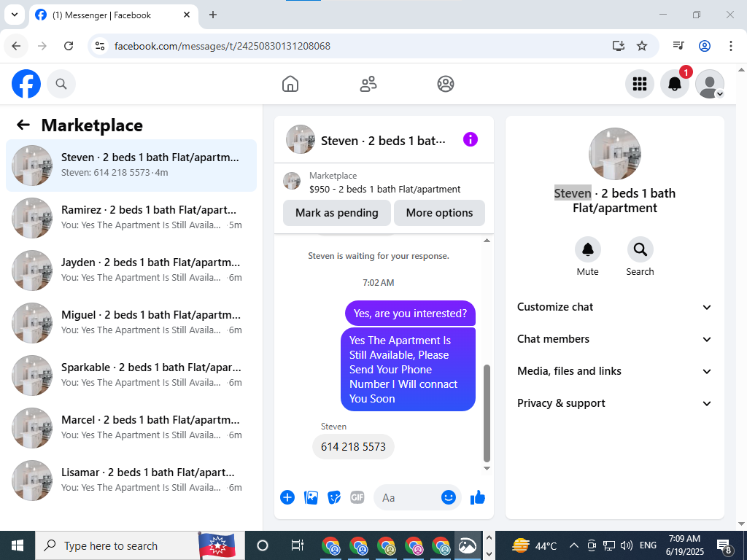Select the Messenger | Facebook tab

pyautogui.click(x=113, y=15)
